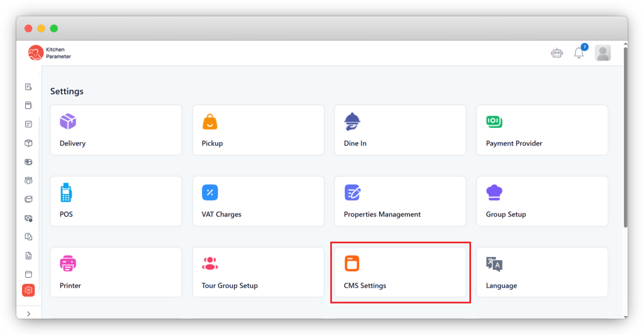Expand the sidebar with the bottom chevron
The height and width of the screenshot is (335, 644).
point(28,314)
